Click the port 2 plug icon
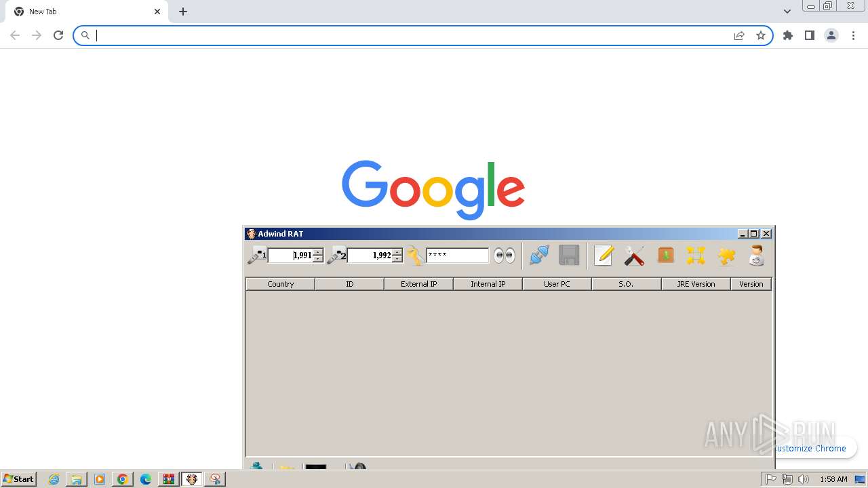This screenshot has width=868, height=488. (336, 256)
